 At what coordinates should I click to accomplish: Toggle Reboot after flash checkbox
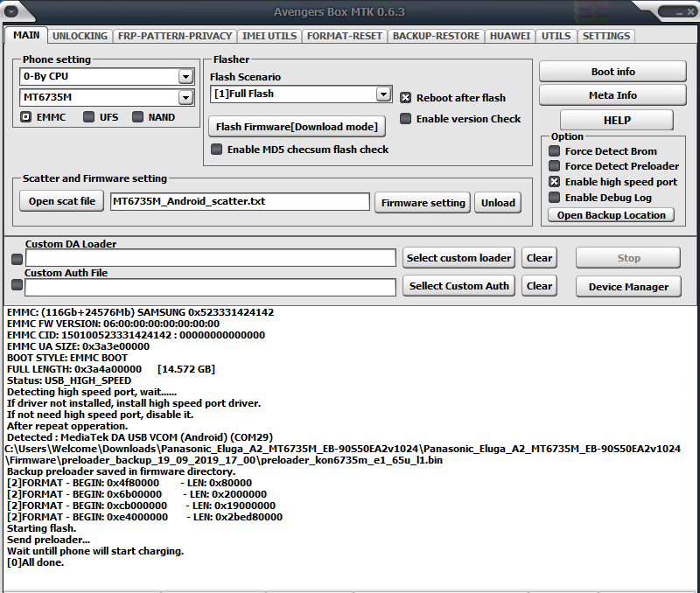click(405, 98)
